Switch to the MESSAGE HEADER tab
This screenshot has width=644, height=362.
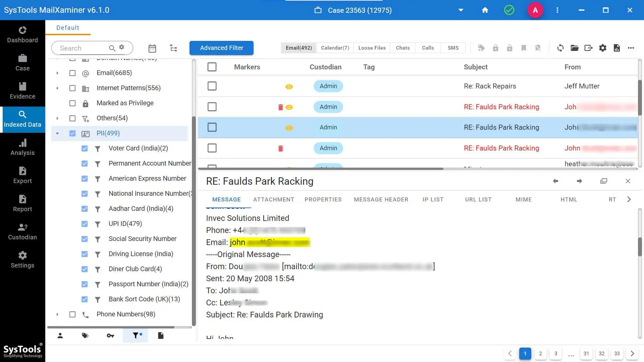(x=381, y=199)
